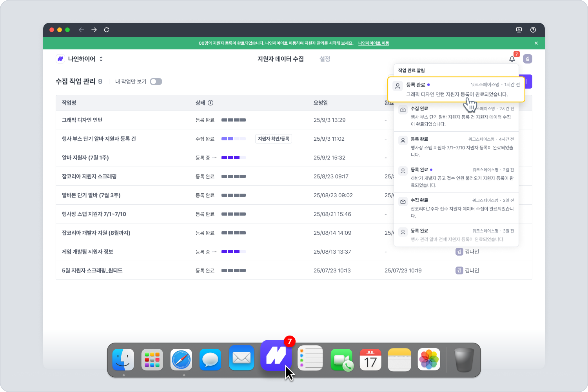Click the completion date 25/07/23 10:19
Viewport: 588px width, 392px height.
403,270
